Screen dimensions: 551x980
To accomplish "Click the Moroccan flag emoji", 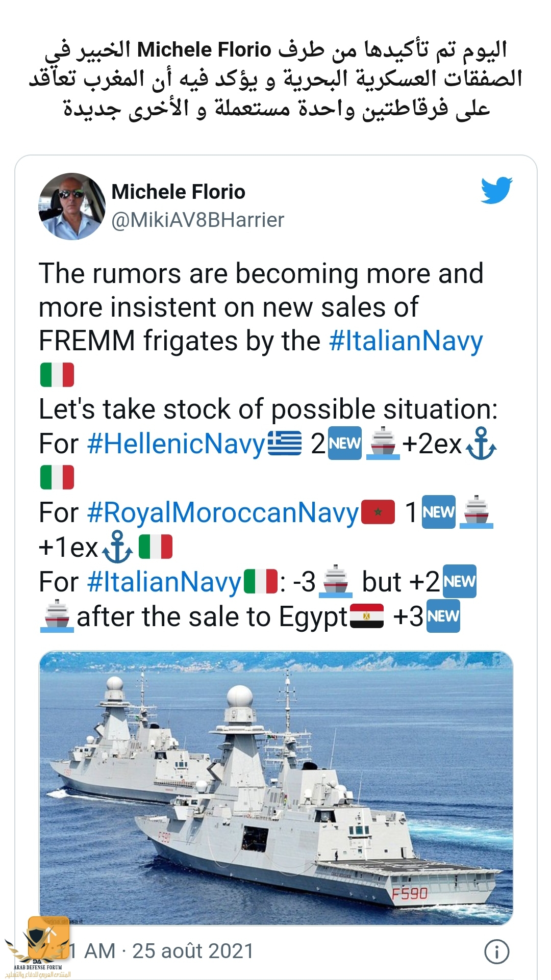I will coord(378,512).
